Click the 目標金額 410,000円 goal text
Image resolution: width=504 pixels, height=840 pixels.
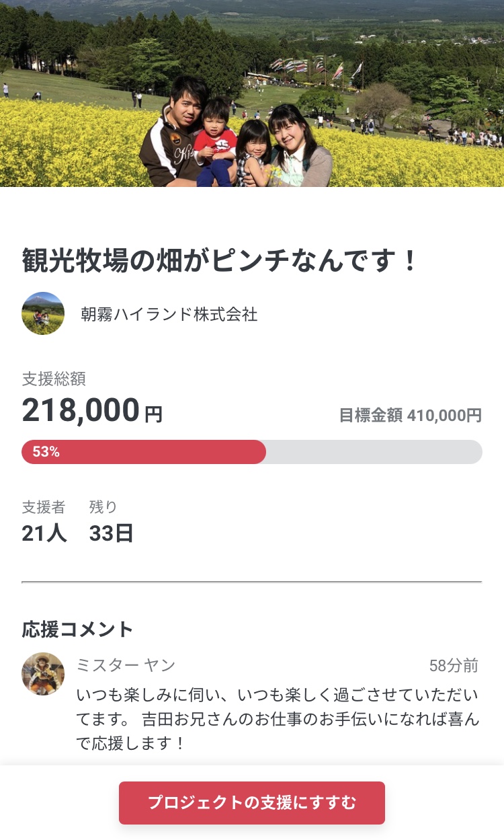click(410, 415)
